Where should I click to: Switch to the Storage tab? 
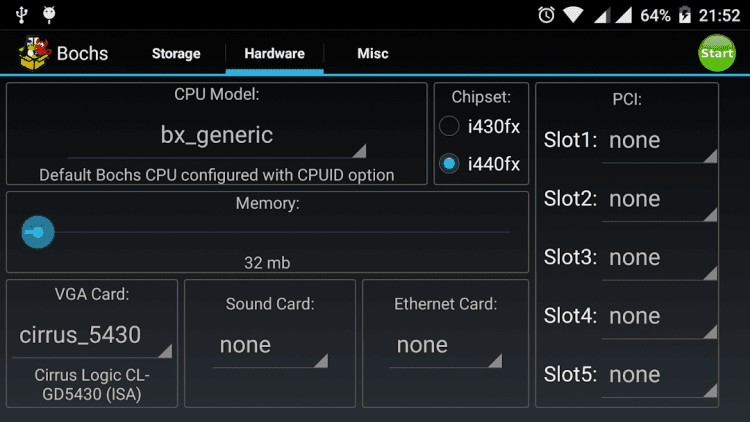[176, 54]
